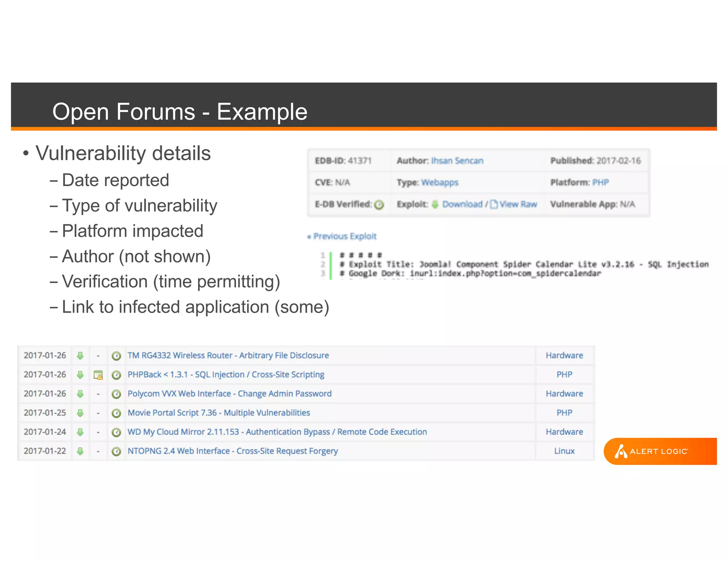728x562 pixels.
Task: Open NTOPNG 2.4 Cross-Site Request Forgery entry
Action: 233,451
